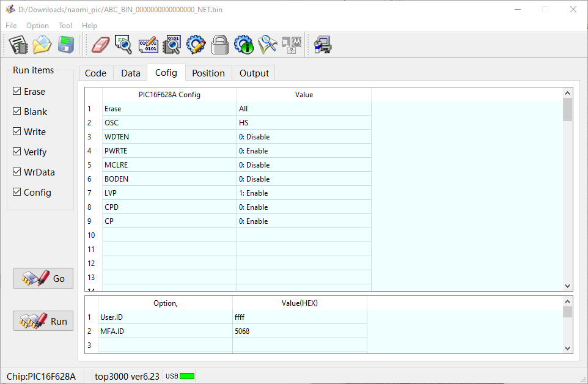Select the MCLRE value '0: Disable'
588x384 pixels.
pyautogui.click(x=304, y=165)
